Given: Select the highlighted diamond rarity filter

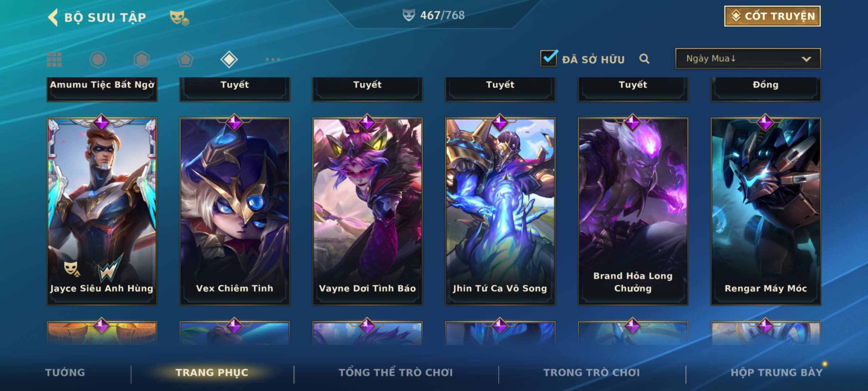Looking at the screenshot, I should [x=229, y=59].
